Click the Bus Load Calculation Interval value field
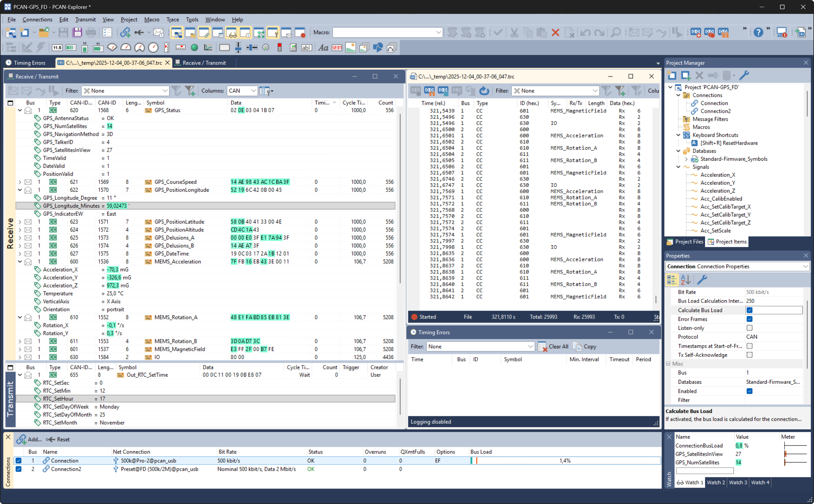This screenshot has height=504, width=814. (774, 301)
